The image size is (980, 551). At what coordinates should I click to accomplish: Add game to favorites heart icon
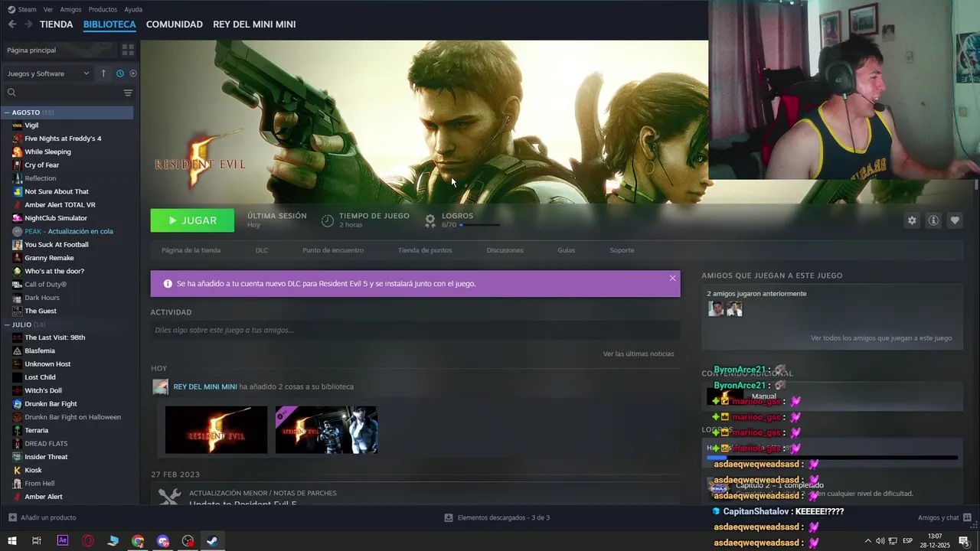tap(955, 220)
